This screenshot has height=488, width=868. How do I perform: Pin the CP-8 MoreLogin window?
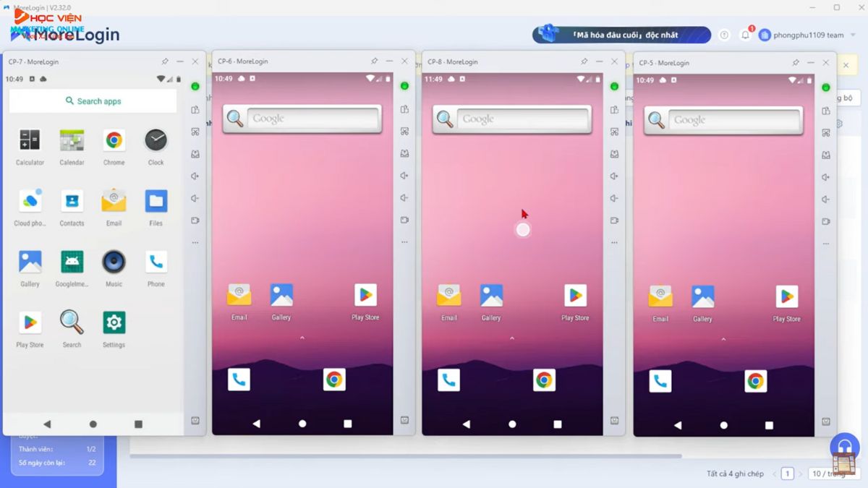click(x=584, y=61)
